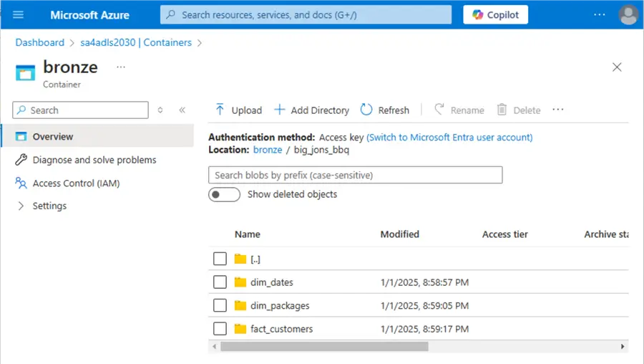Go to bronze in the Location path
This screenshot has width=644, height=364.
coord(268,150)
